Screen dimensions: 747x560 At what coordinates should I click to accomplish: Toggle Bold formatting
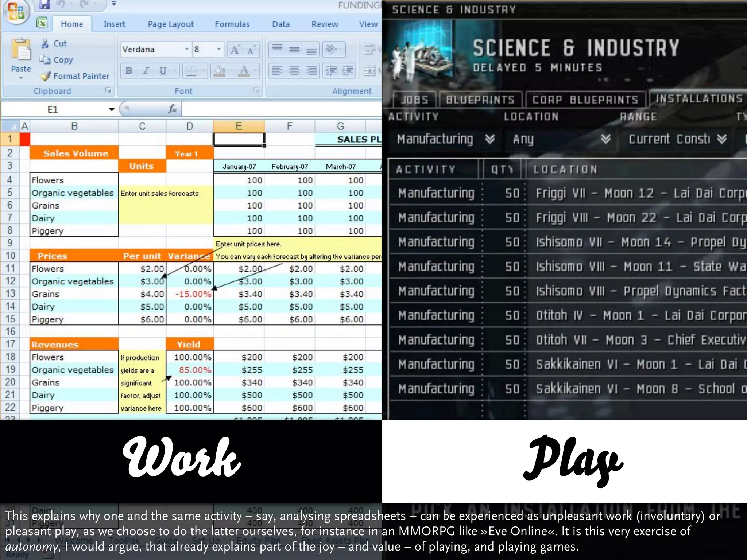click(129, 71)
